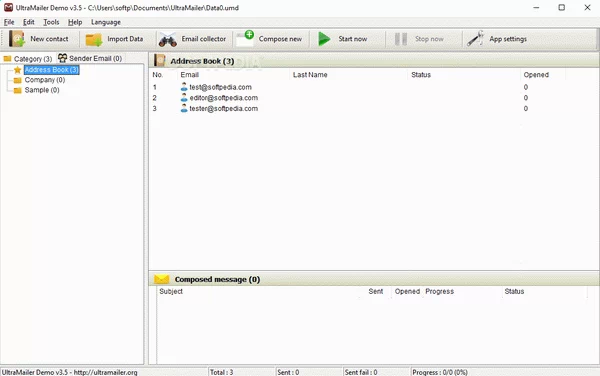
Task: Click the App settings button label
Action: click(x=508, y=39)
